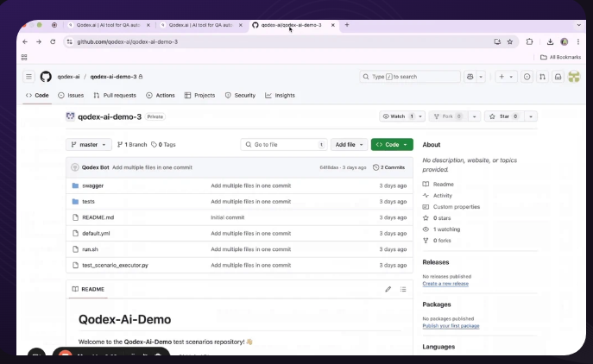
Task: Show the README outline list icon
Action: tap(403, 289)
